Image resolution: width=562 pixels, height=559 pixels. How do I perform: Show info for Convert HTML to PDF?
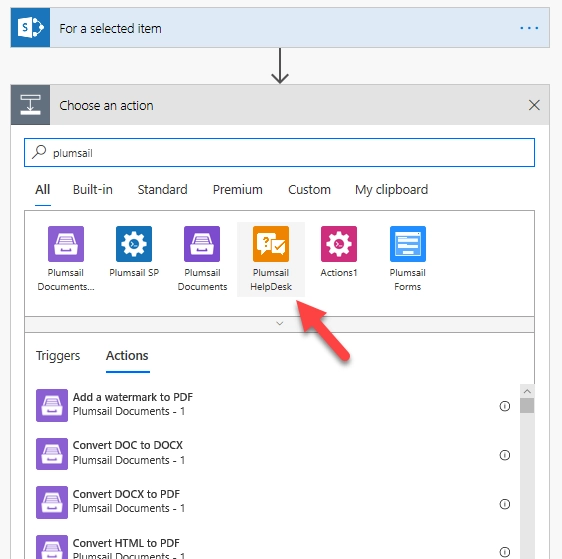click(505, 552)
